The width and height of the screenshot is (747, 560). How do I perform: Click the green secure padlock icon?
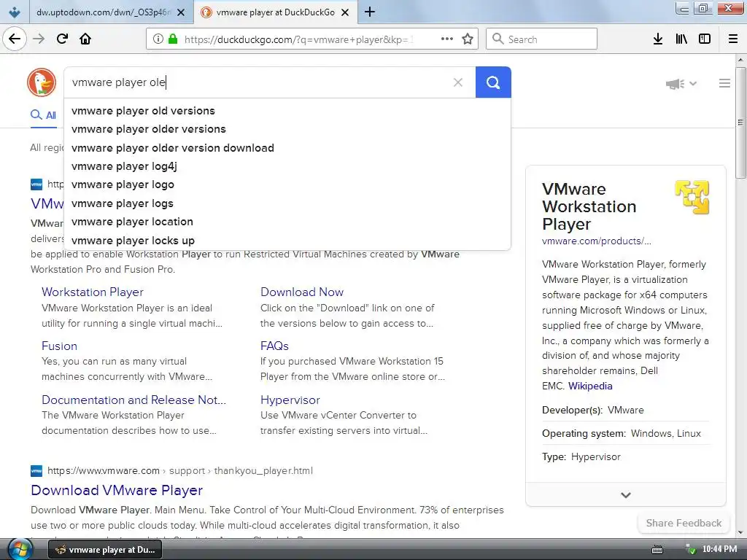173,39
